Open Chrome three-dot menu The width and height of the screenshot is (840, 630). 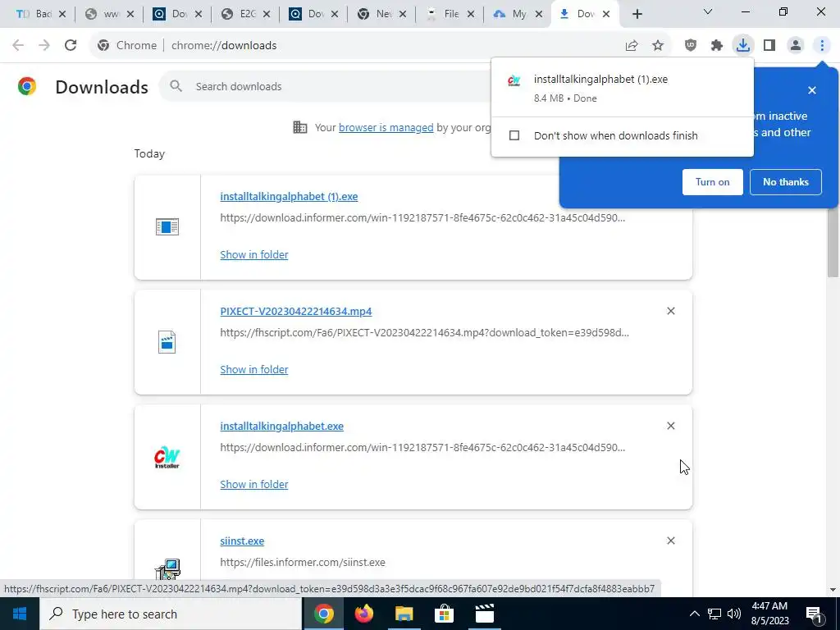822,46
